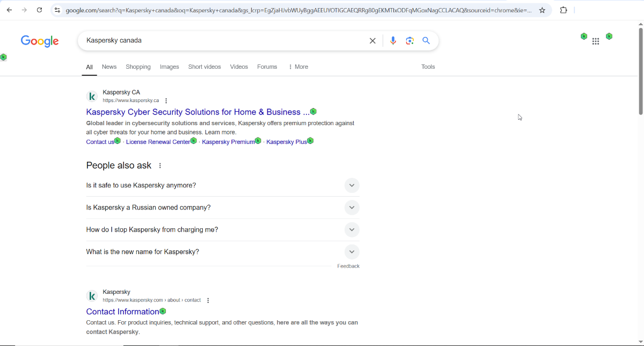Start voice search with microphone icon
Viewport: 644px width, 346px height.
point(393,41)
